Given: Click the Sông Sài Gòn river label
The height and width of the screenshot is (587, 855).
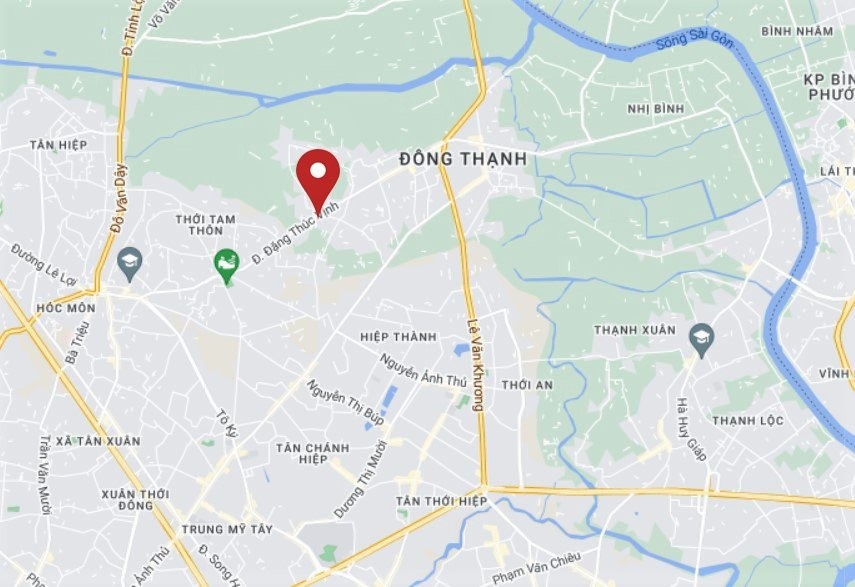Looking at the screenshot, I should pos(695,39).
